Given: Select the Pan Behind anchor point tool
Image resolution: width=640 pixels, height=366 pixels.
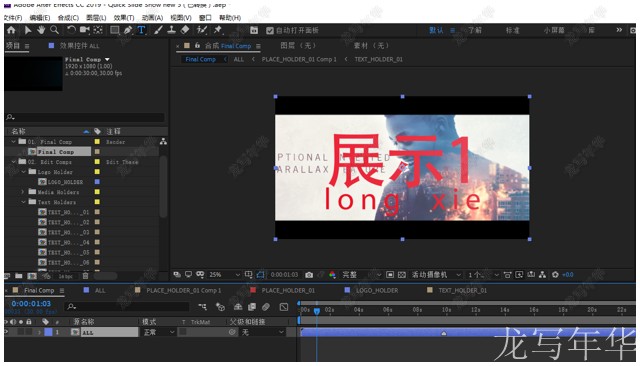Looking at the screenshot, I should (x=98, y=30).
